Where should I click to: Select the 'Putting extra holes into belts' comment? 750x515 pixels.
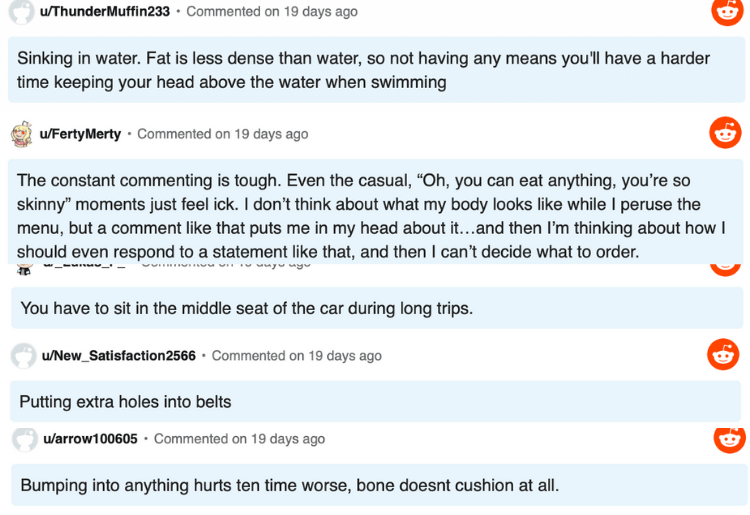coord(375,401)
